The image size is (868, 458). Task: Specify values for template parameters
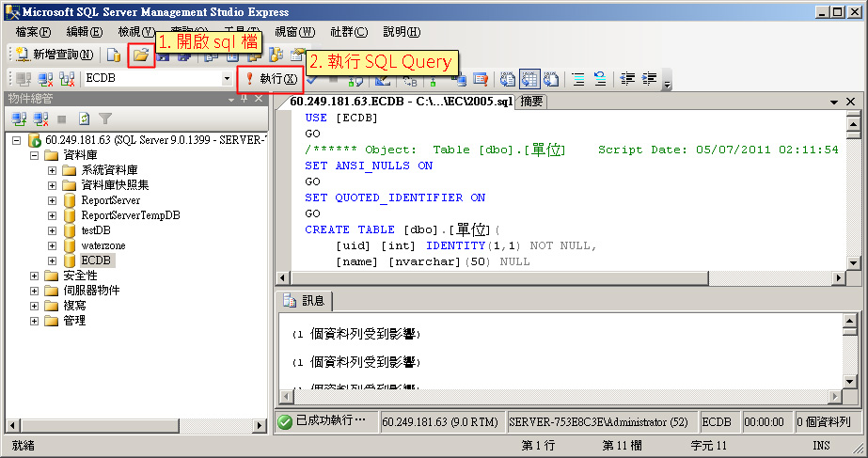point(410,80)
